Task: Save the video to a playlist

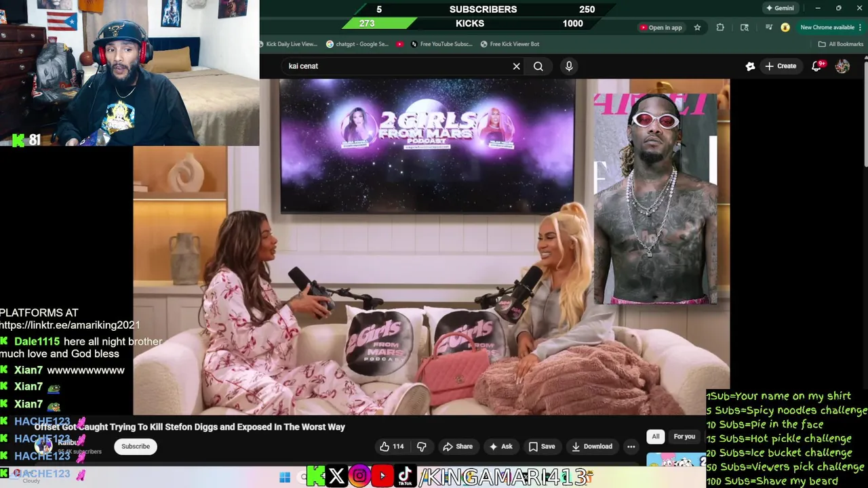Action: click(x=542, y=446)
